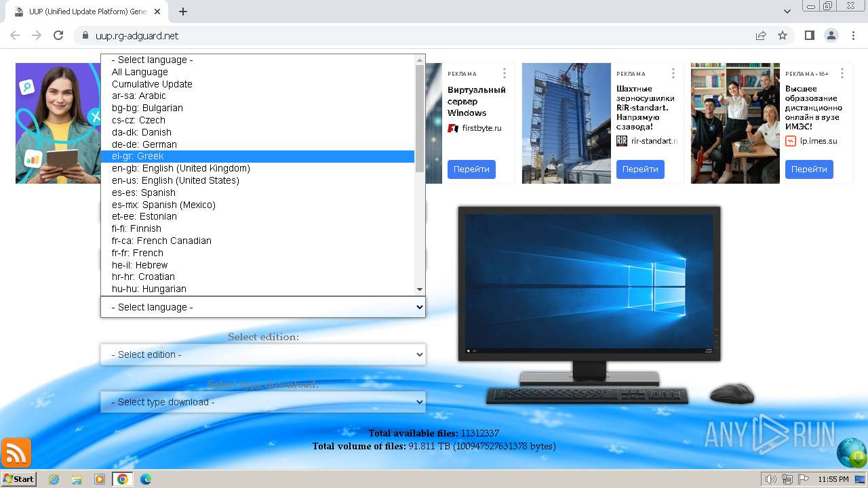Viewport: 868px width, 488px height.
Task: Select 'en-us: English (United States)'
Action: coord(258,180)
